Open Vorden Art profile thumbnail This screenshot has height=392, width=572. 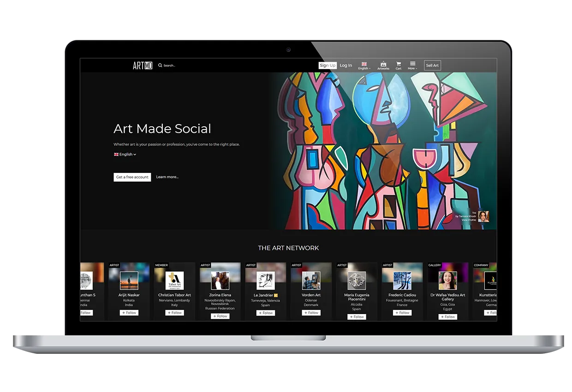311,280
